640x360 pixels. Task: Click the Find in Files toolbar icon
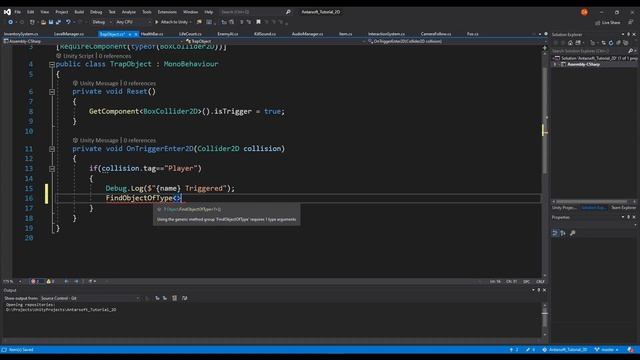(x=199, y=22)
